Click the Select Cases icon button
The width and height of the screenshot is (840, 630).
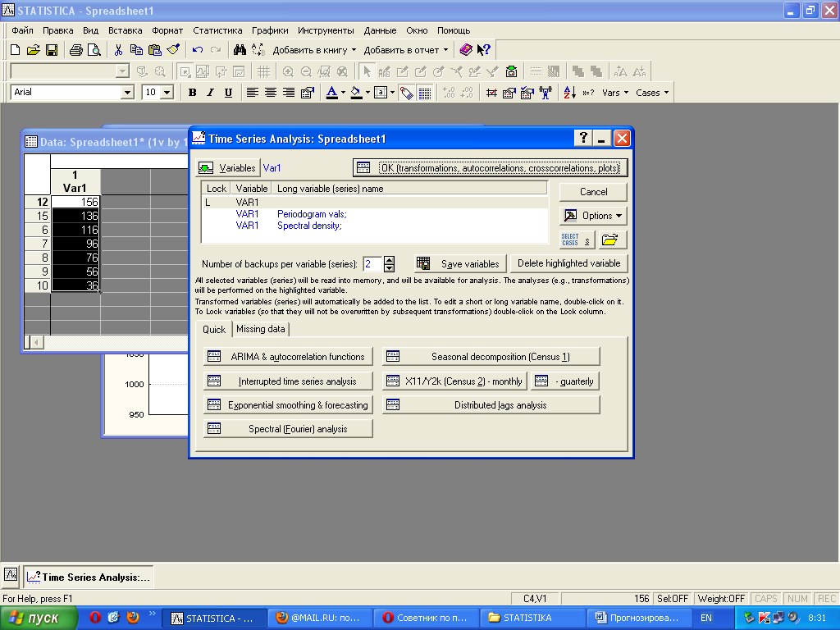[577, 240]
